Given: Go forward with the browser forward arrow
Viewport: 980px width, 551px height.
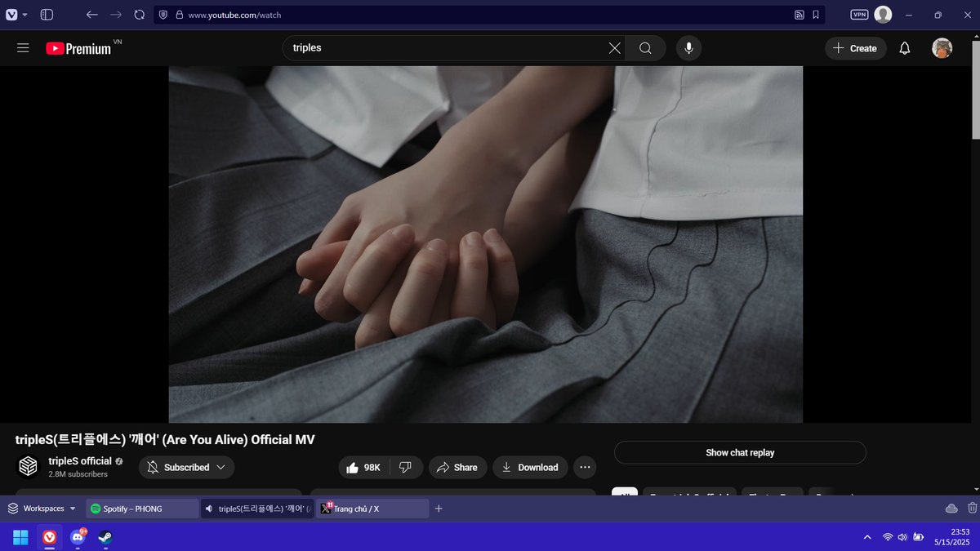Looking at the screenshot, I should [x=115, y=15].
